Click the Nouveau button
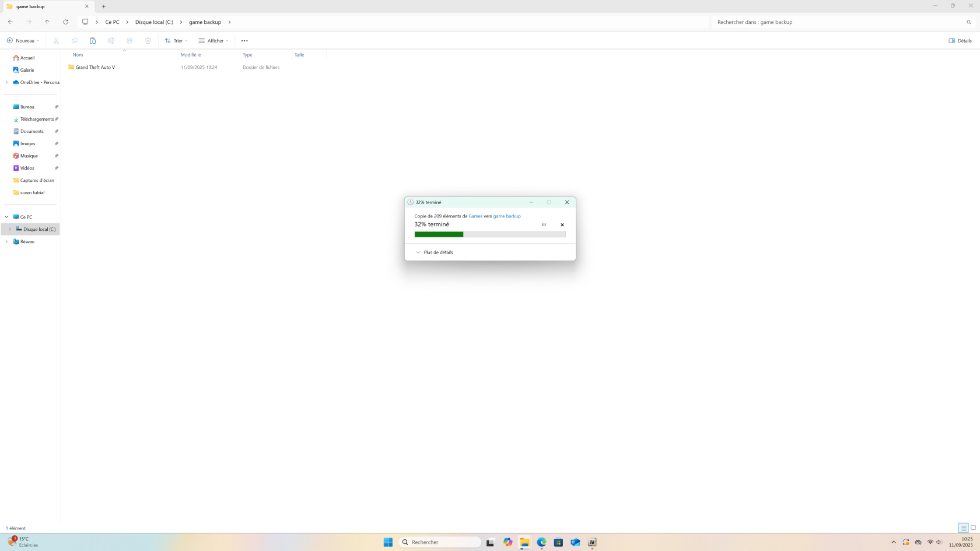Viewport: 980px width, 551px height. (x=23, y=41)
